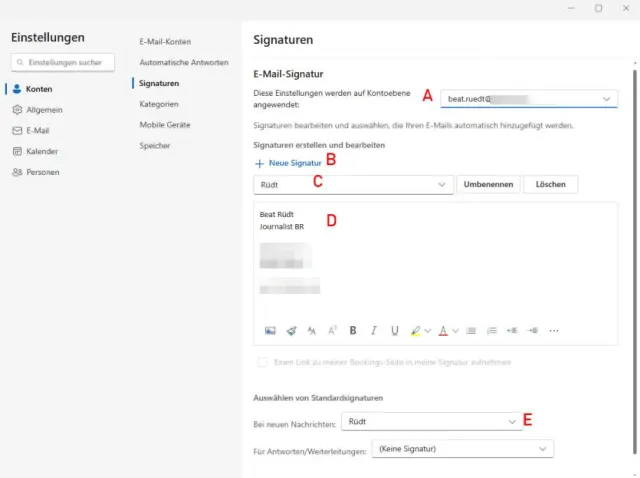Enable the Bookings page link checkbox
Image resolution: width=640 pixels, height=478 pixels.
262,361
